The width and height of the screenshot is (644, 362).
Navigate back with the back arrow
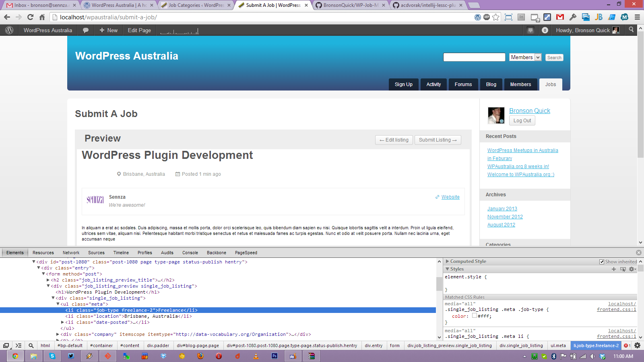coord(7,17)
